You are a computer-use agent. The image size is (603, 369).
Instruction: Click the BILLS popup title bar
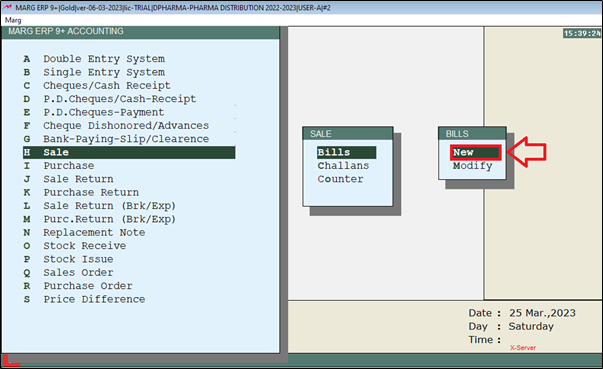coord(472,133)
